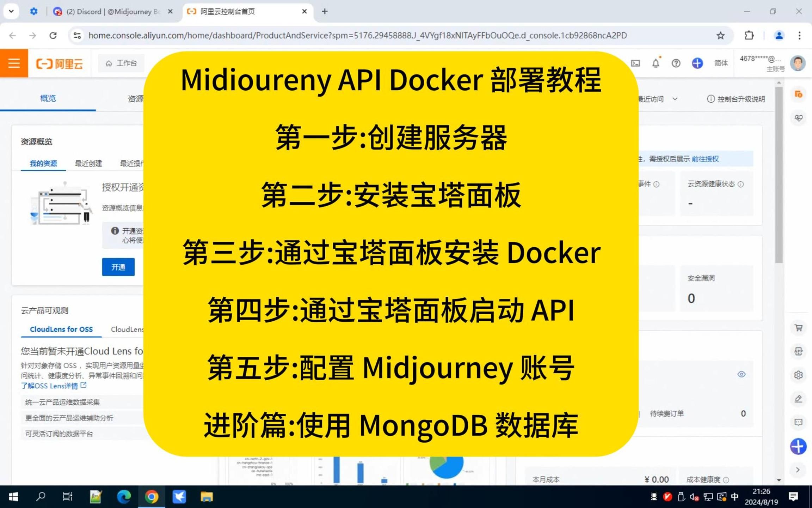This screenshot has height=508, width=812.
Task: Open 控制台升级说明 link
Action: coord(736,99)
